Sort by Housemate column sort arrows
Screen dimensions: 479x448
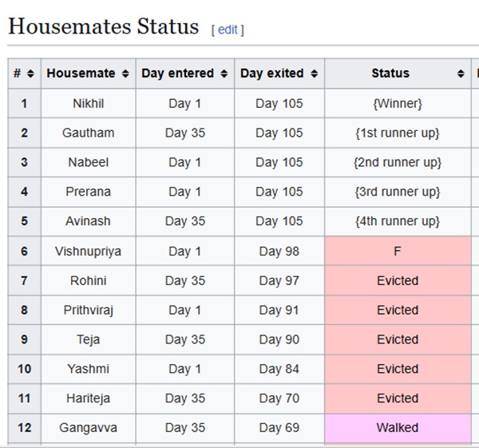125,73
